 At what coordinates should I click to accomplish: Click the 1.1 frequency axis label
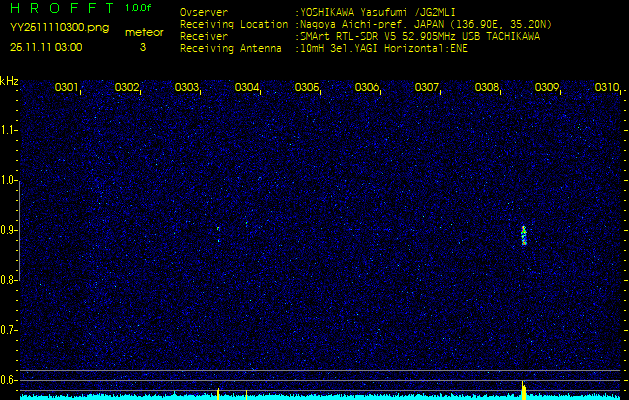(x=8, y=130)
